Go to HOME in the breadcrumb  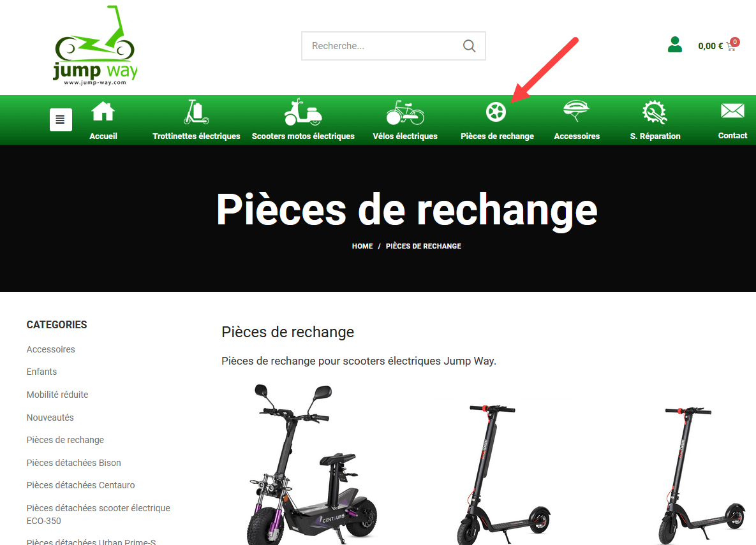click(362, 246)
